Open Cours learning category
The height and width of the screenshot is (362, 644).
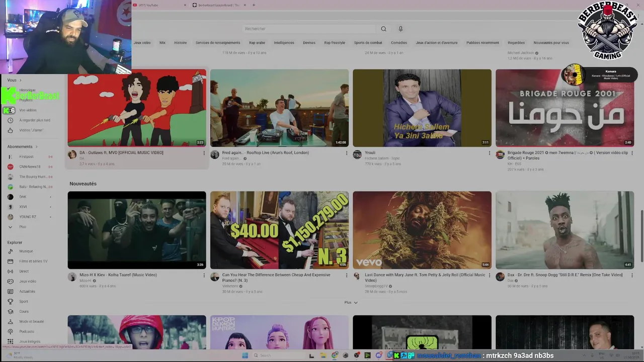tap(24, 311)
